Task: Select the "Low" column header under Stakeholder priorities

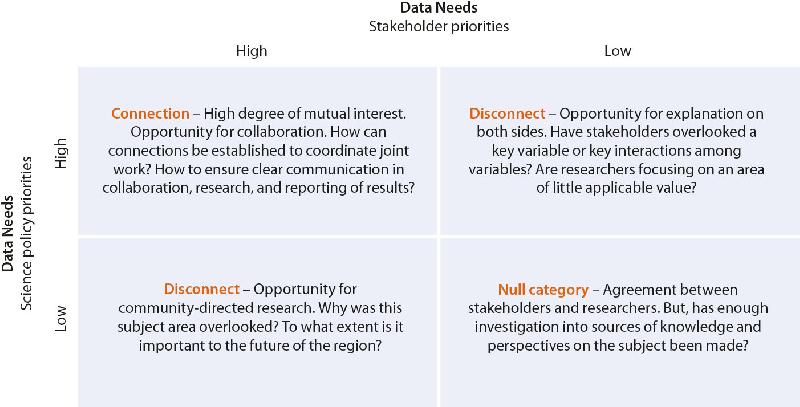Action: coord(618,50)
